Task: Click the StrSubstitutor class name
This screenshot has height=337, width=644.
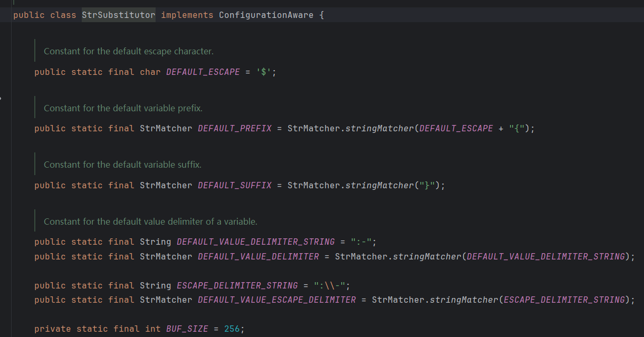Action: [x=118, y=15]
